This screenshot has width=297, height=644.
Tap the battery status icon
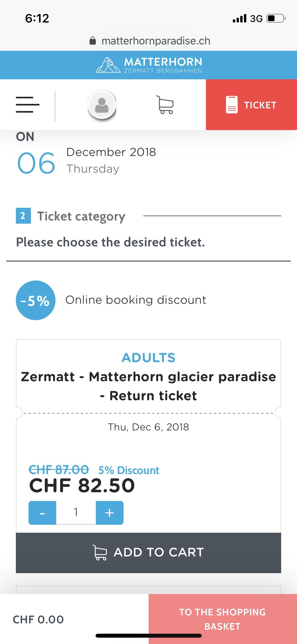click(276, 19)
